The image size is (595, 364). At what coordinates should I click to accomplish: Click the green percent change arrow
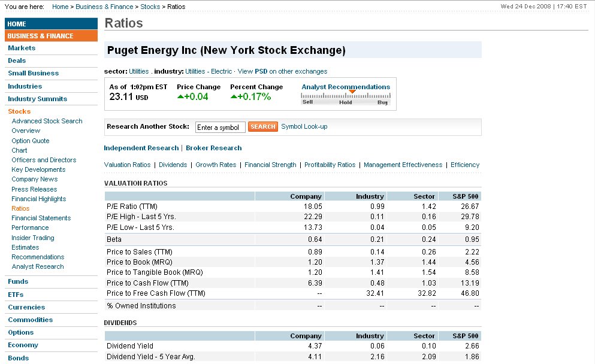[x=234, y=97]
